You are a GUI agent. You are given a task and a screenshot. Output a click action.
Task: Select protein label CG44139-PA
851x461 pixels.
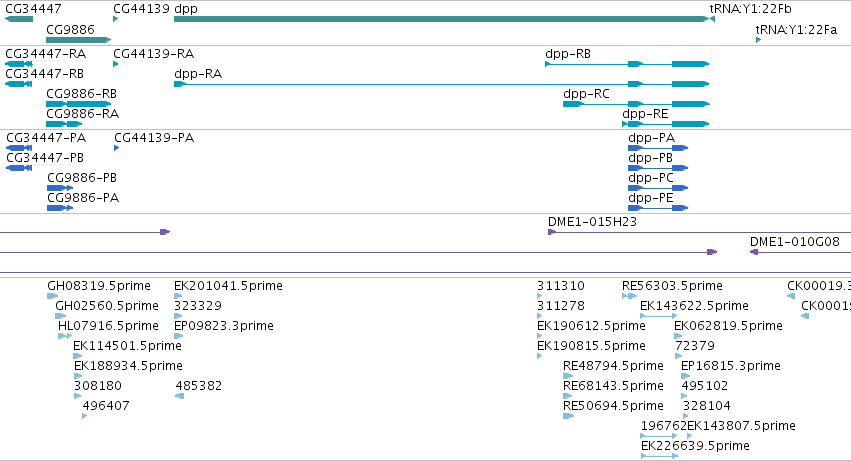coord(154,138)
